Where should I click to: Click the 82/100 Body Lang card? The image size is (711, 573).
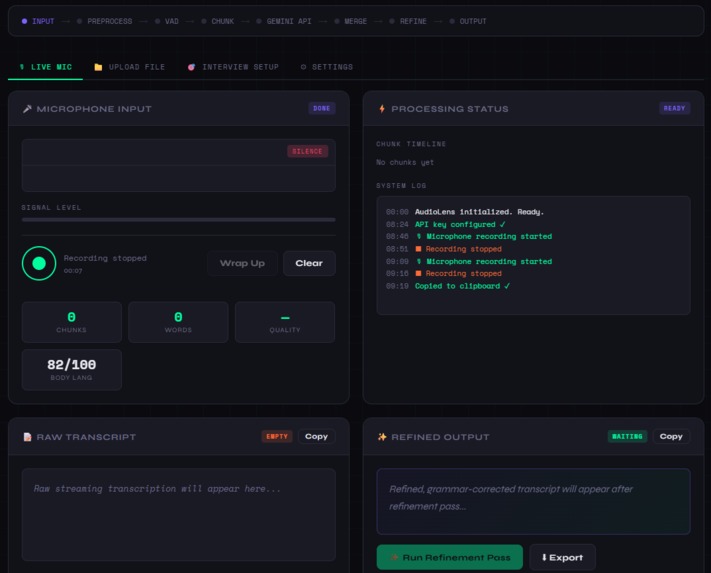point(72,370)
